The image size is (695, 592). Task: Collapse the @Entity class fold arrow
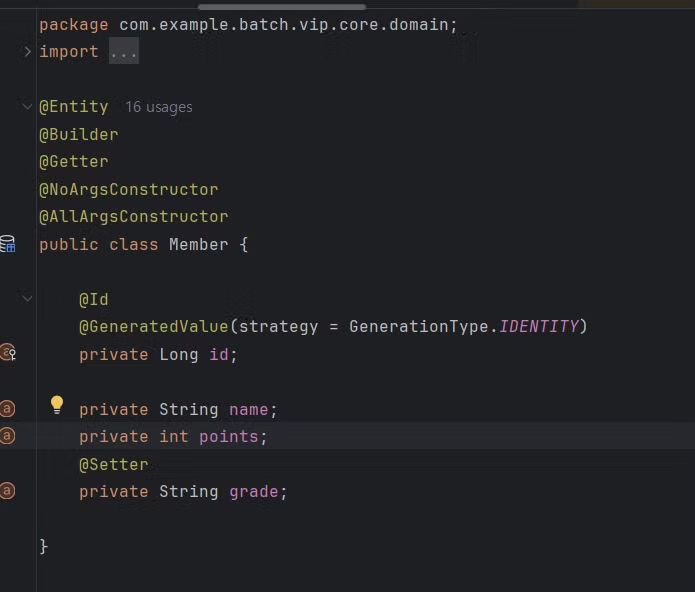[x=27, y=106]
